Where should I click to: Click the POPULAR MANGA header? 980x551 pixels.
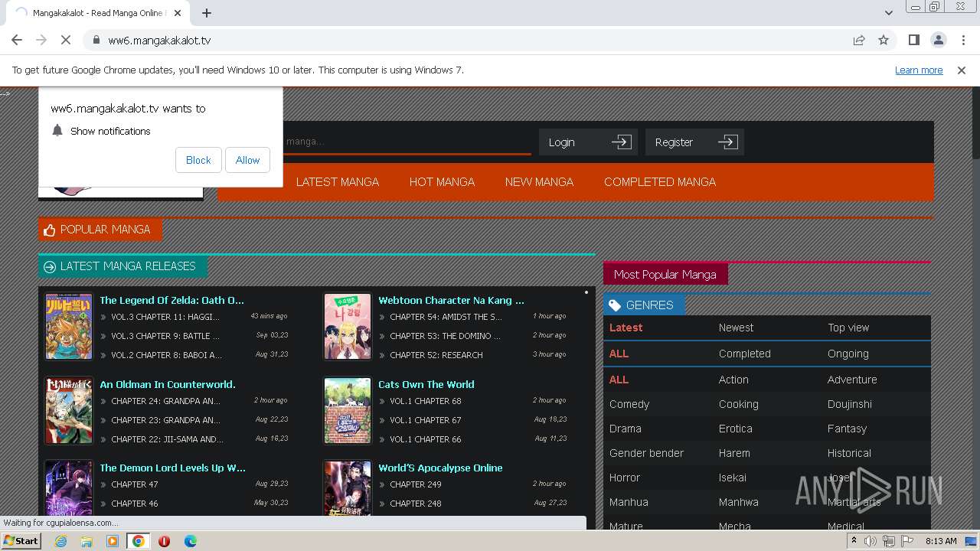coord(100,230)
